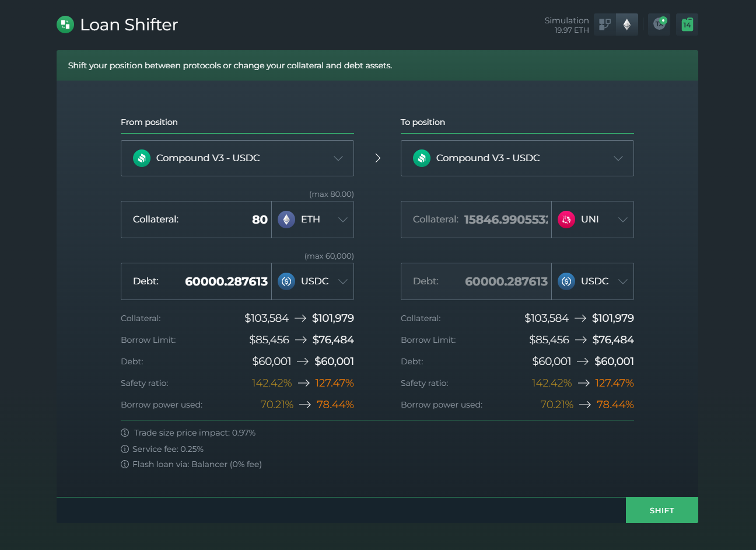Select the Ethereum network icon in header
The width and height of the screenshot is (756, 550).
point(627,25)
